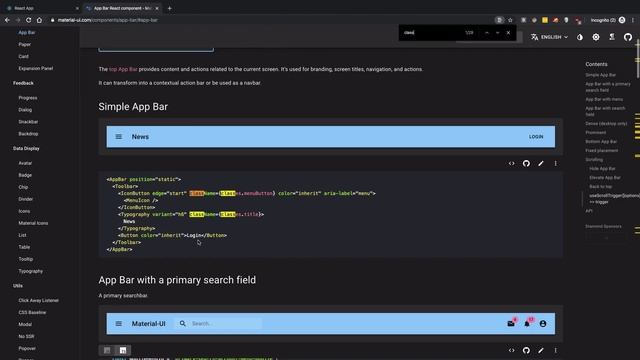Collapse the Feedback section in sidebar
Screen dimensions: 640x360
click(23, 83)
